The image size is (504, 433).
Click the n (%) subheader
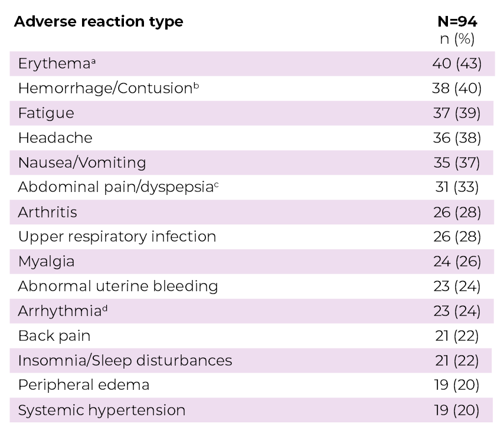pyautogui.click(x=457, y=39)
